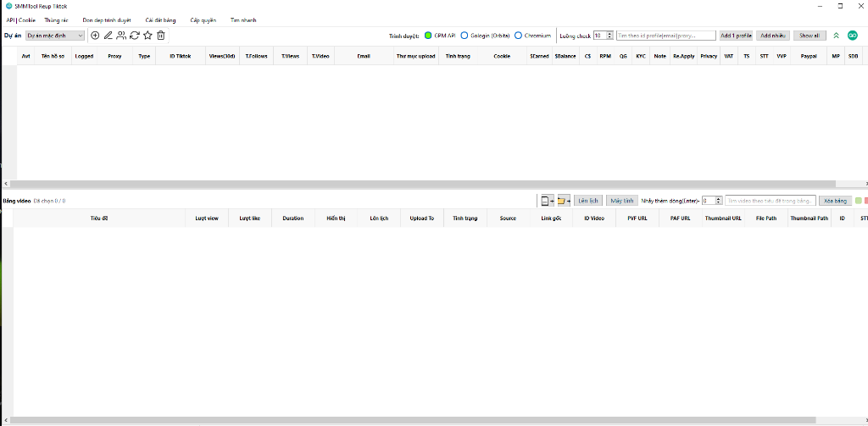Click the KYC column header
Image resolution: width=868 pixels, height=426 pixels.
coord(641,56)
